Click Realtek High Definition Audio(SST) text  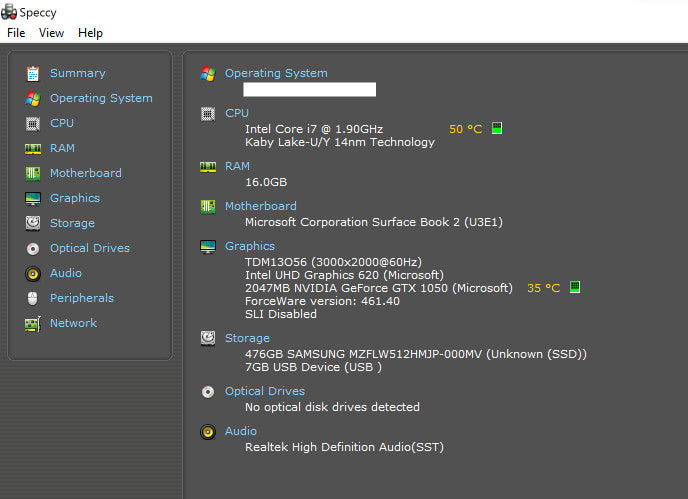pos(344,447)
